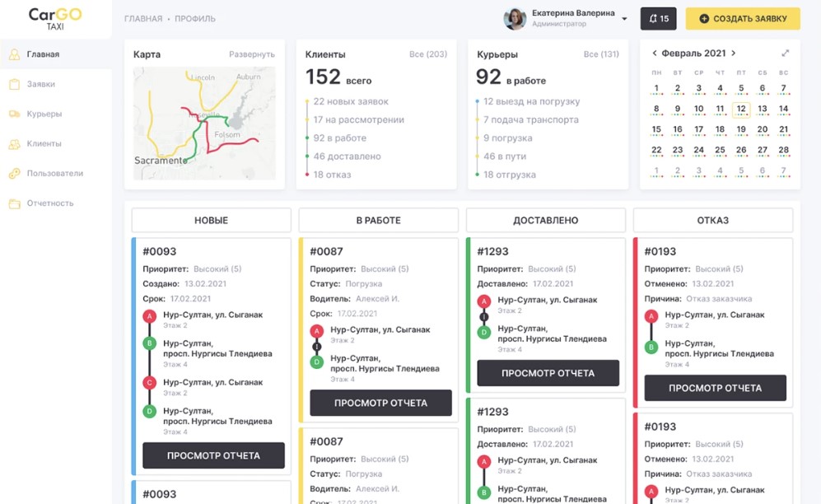The width and height of the screenshot is (821, 504).
Task: Open the Отчетность folder icon
Action: (15, 203)
